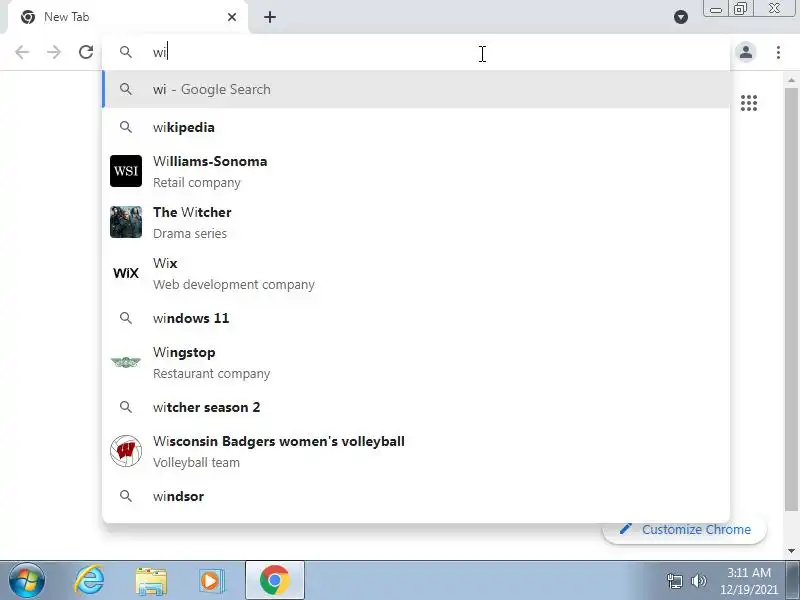Reload the page with the refresh icon

pos(86,52)
